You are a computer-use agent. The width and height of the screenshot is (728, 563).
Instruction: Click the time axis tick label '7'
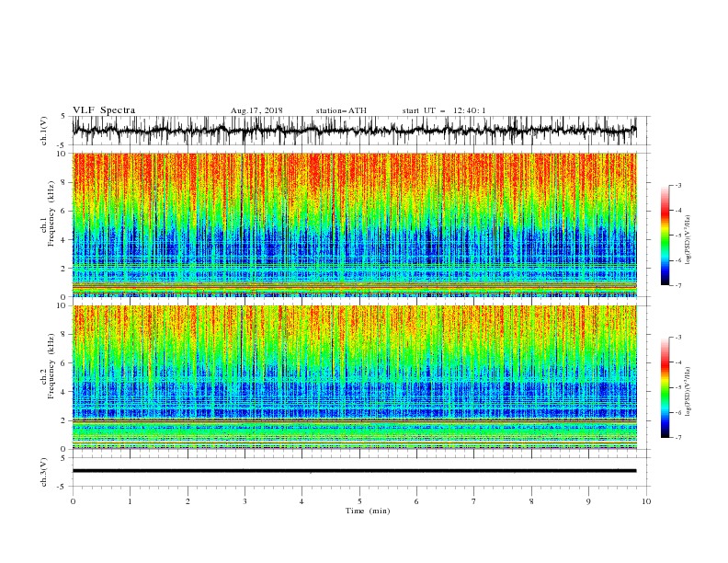click(474, 501)
